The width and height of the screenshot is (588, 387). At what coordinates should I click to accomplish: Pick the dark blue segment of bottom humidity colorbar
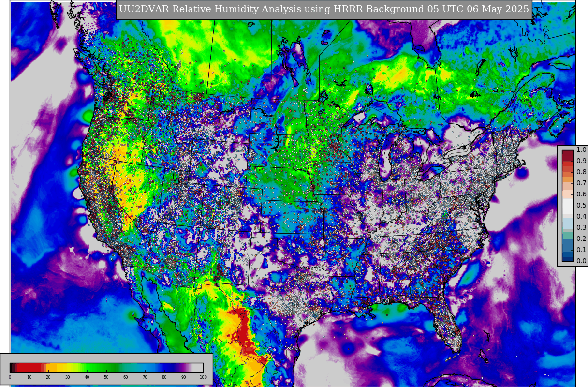pyautogui.click(x=170, y=368)
